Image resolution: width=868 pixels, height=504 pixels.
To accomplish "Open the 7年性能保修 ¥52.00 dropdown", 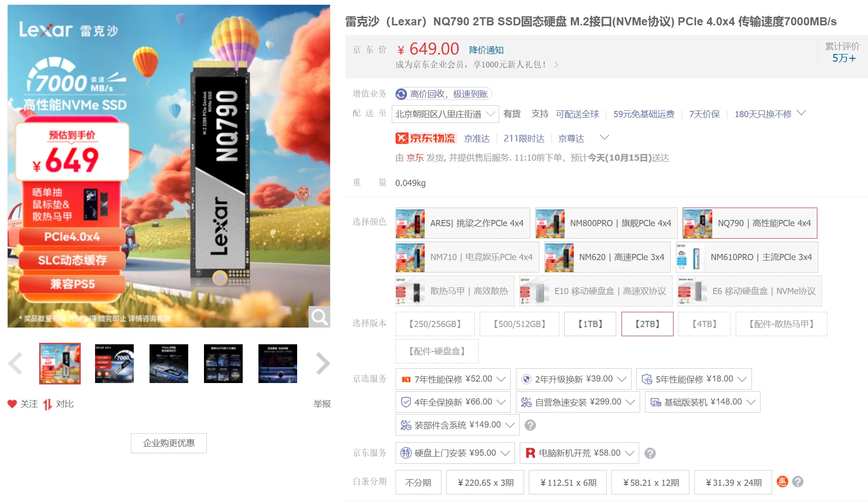I will click(x=453, y=379).
